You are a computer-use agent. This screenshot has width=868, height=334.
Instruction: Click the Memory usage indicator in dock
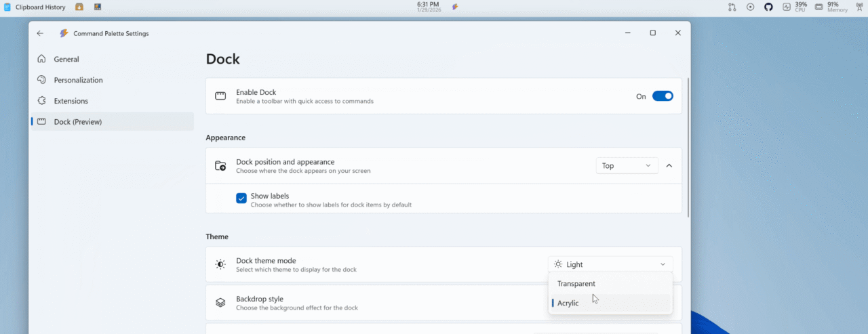(831, 7)
